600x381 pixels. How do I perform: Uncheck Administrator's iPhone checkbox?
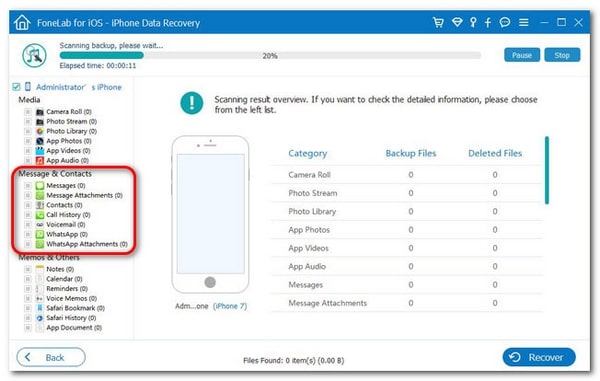point(16,87)
